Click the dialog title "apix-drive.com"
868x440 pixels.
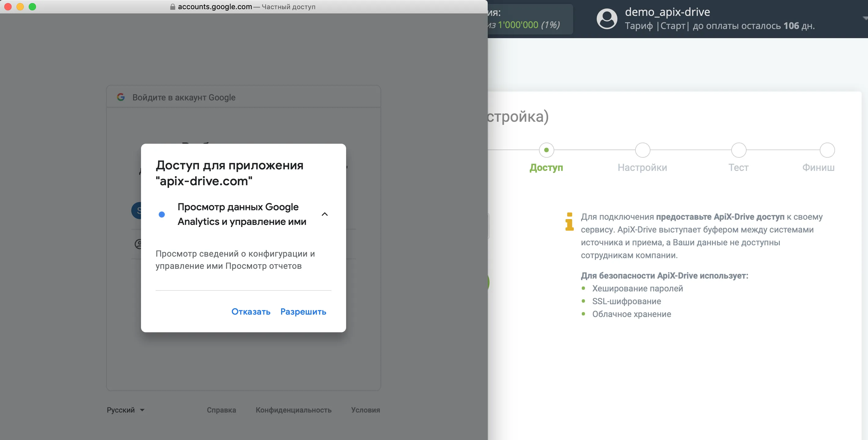(204, 181)
